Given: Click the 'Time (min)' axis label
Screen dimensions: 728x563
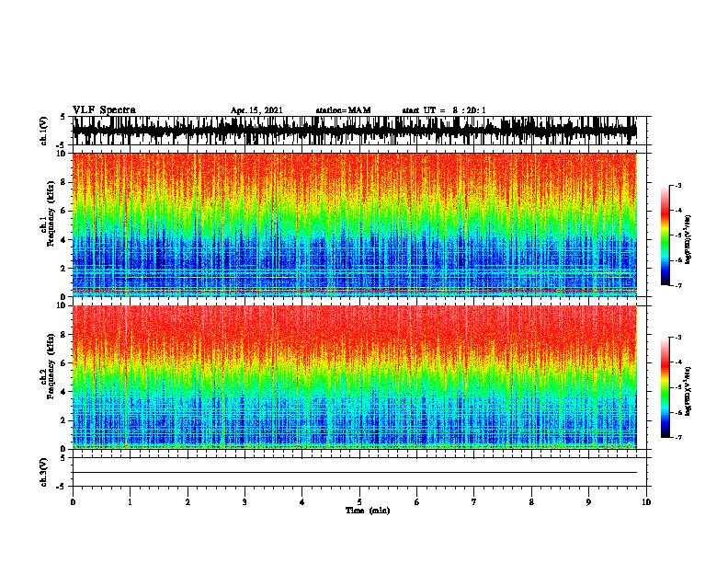Looking at the screenshot, I should coord(368,511).
